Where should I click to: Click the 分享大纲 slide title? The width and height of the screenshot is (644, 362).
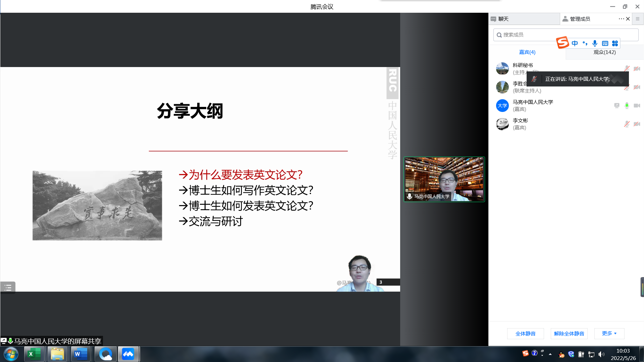[190, 111]
